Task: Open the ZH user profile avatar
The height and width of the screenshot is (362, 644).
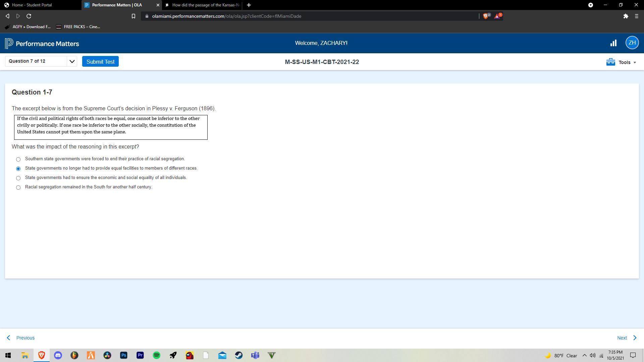Action: point(632,43)
